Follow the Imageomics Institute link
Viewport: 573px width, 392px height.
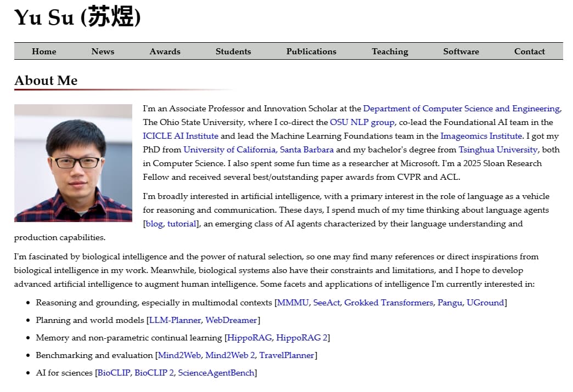point(481,136)
